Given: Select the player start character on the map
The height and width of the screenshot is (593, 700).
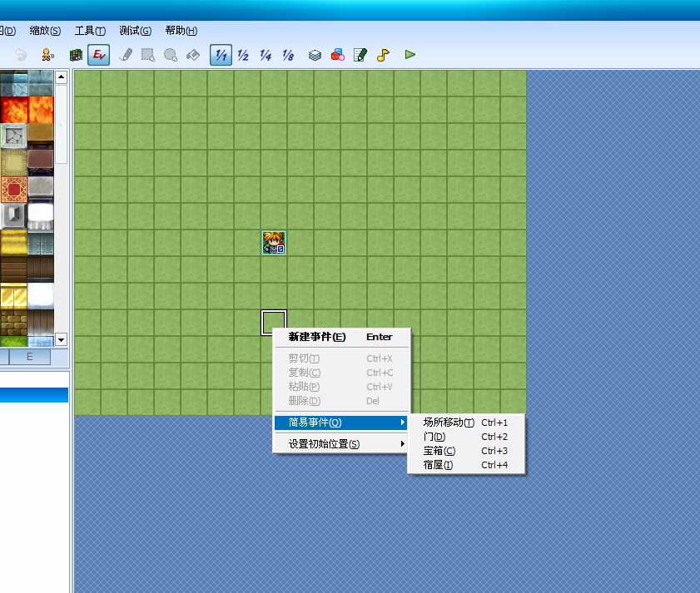Looking at the screenshot, I should tap(274, 243).
